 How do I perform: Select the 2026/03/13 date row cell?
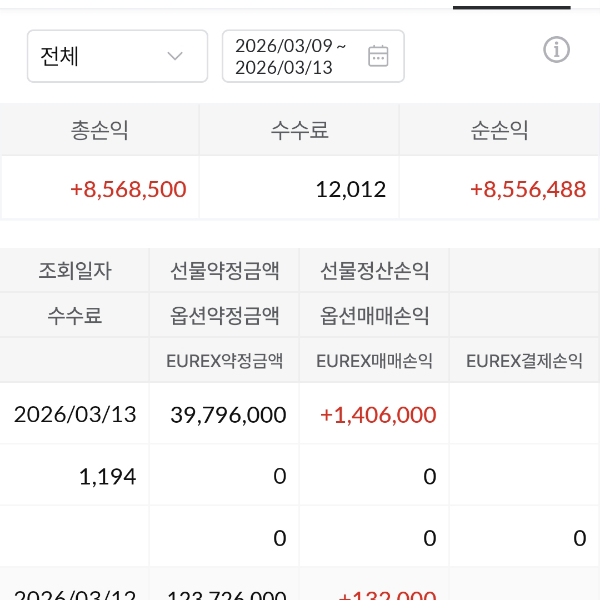[x=75, y=414]
